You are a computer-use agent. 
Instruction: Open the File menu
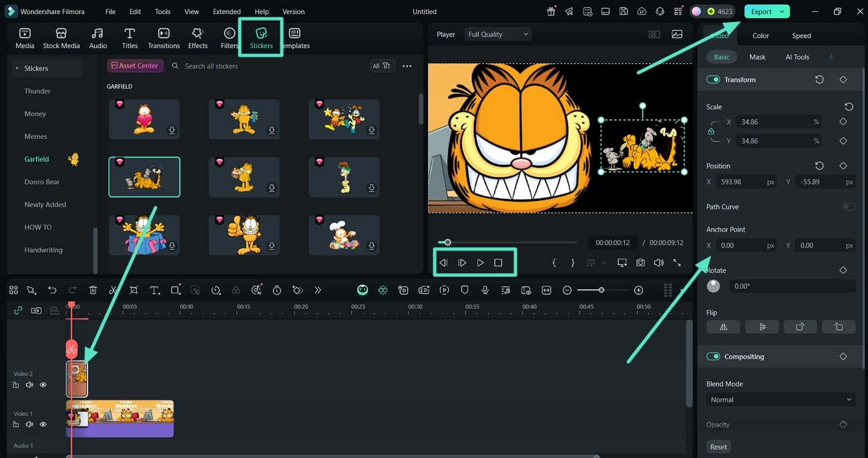110,11
